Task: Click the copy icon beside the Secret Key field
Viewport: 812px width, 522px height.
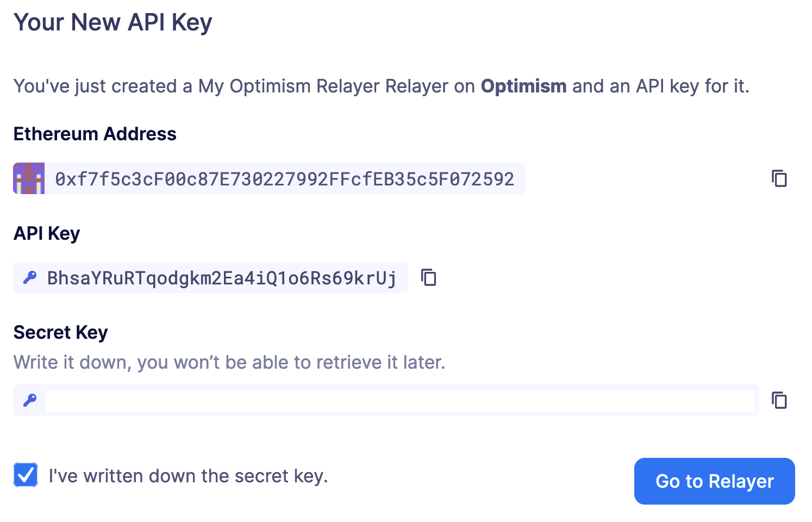Action: tap(779, 401)
